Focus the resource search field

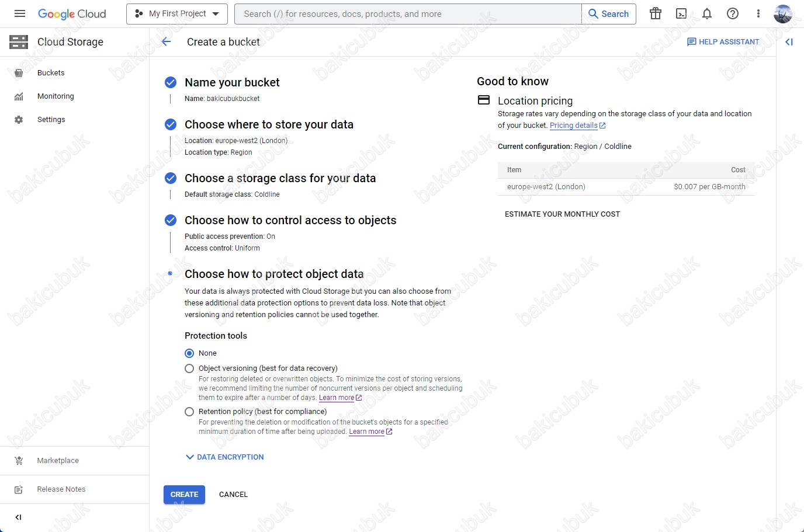(x=408, y=14)
